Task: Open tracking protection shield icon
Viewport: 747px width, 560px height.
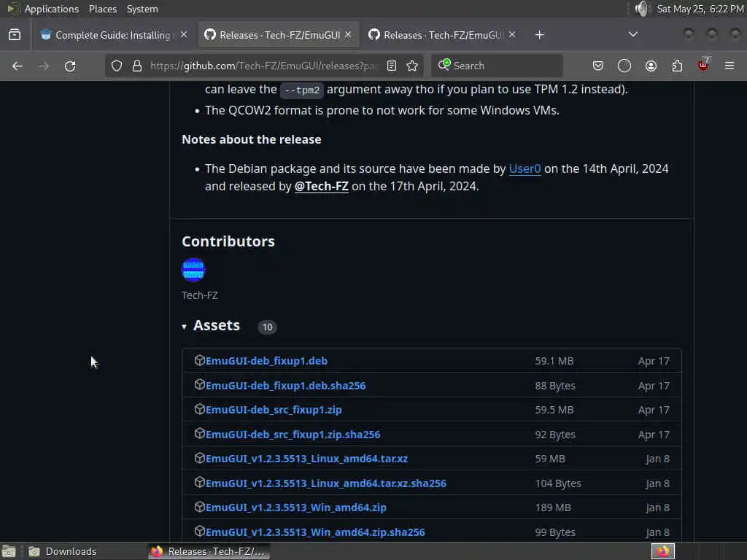Action: [117, 66]
